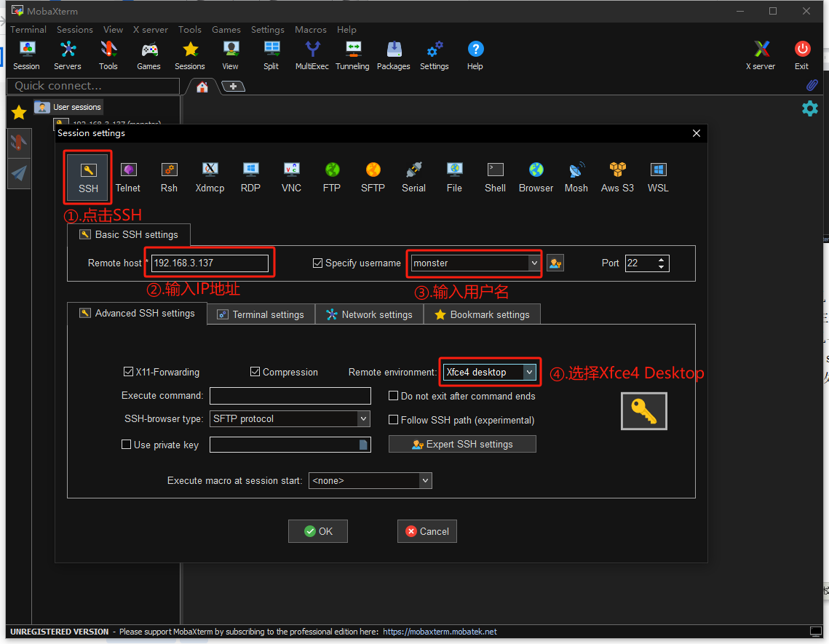Image resolution: width=829 pixels, height=644 pixels.
Task: Click the Split toolbar icon
Action: tap(271, 55)
